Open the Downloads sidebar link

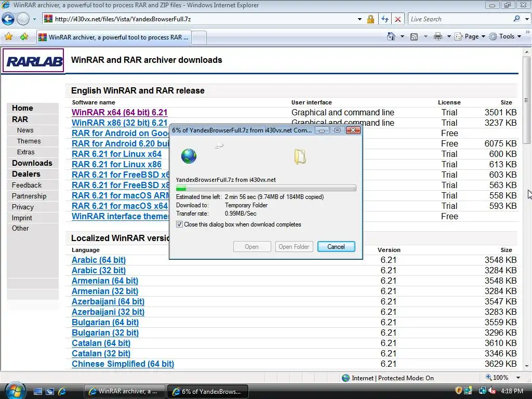point(32,163)
